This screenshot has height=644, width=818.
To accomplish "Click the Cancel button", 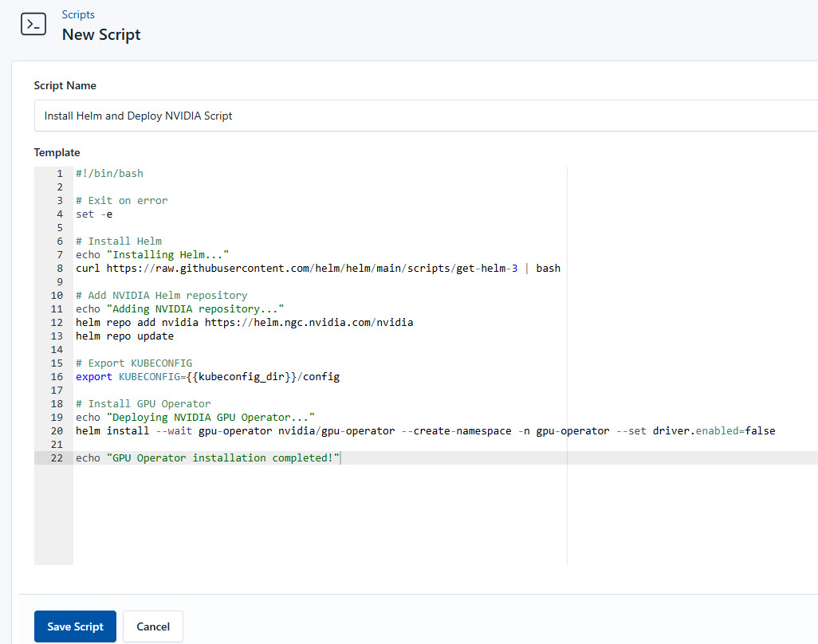I will pyautogui.click(x=152, y=626).
